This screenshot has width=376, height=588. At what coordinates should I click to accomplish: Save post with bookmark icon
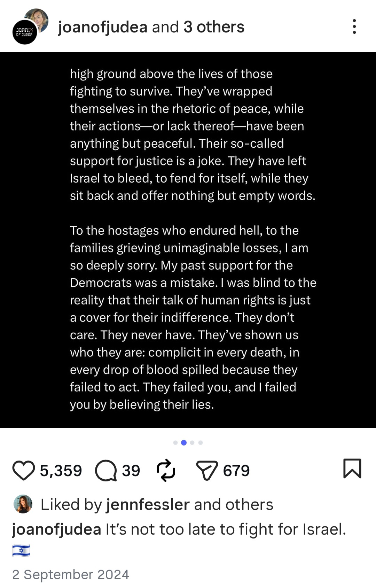(x=352, y=468)
